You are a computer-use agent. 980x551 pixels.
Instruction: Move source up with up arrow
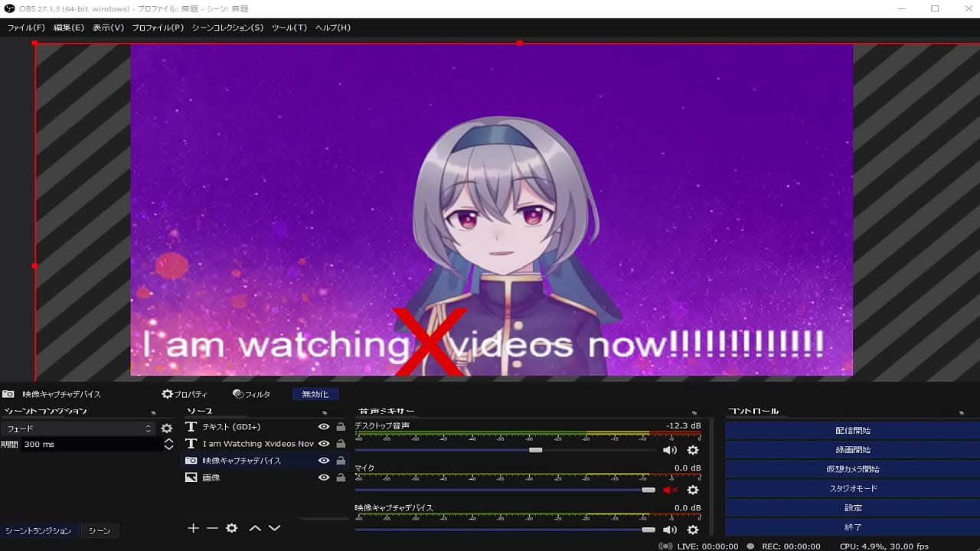[255, 528]
